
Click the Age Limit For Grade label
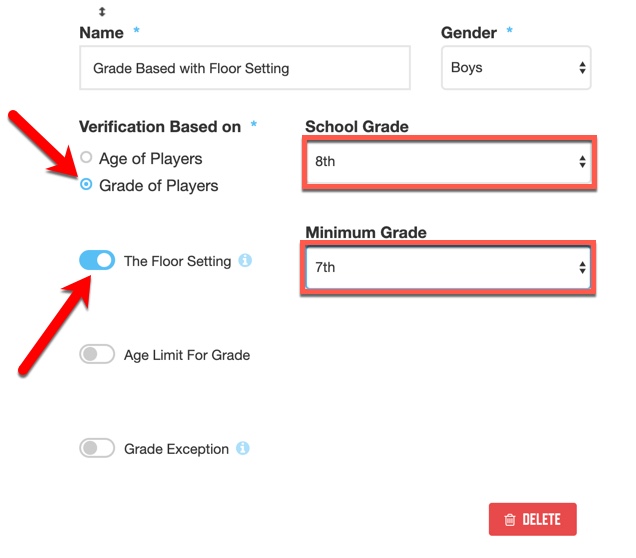(187, 355)
